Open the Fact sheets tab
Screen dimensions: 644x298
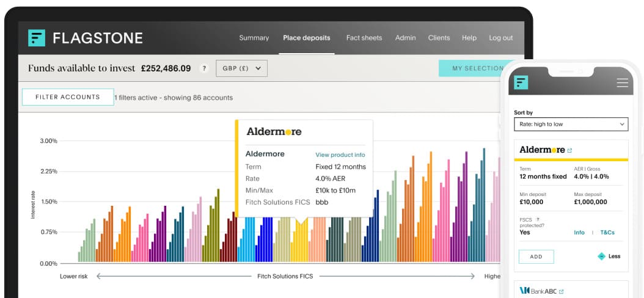click(x=364, y=38)
